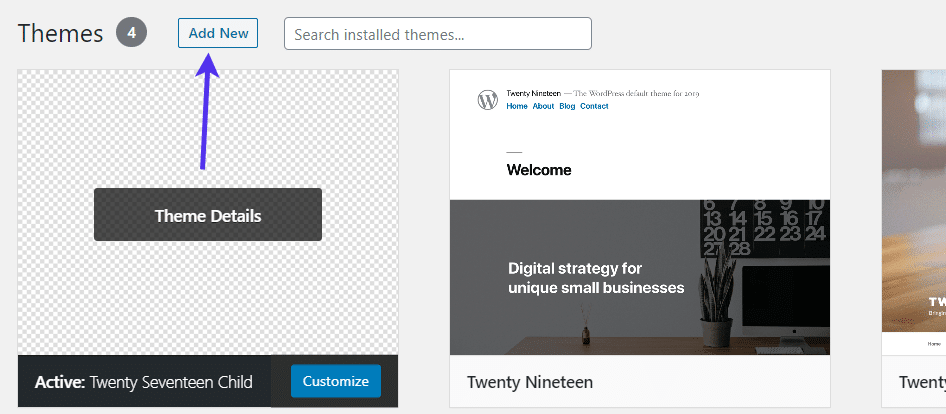Focus the Search installed themes field

pyautogui.click(x=437, y=34)
